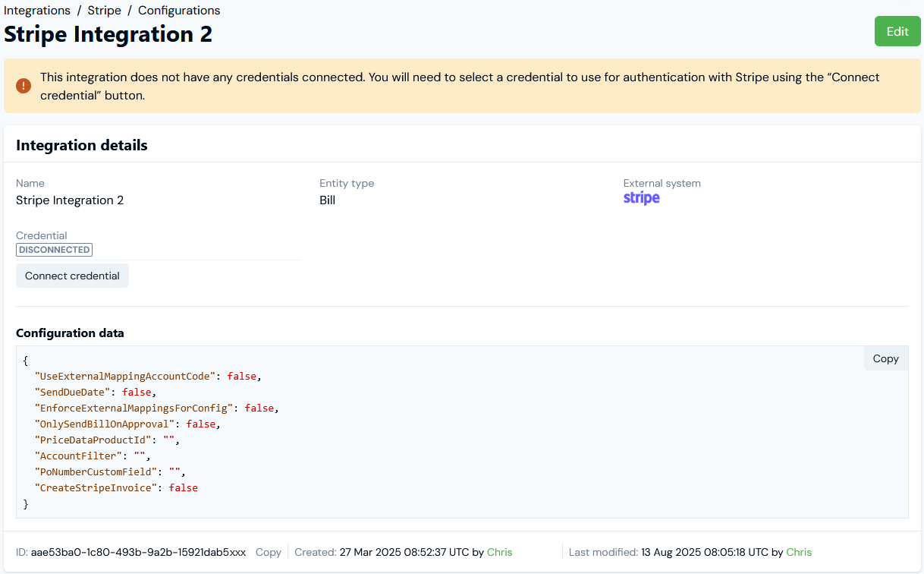Open Chris's profile next to Last modified

pyautogui.click(x=799, y=552)
